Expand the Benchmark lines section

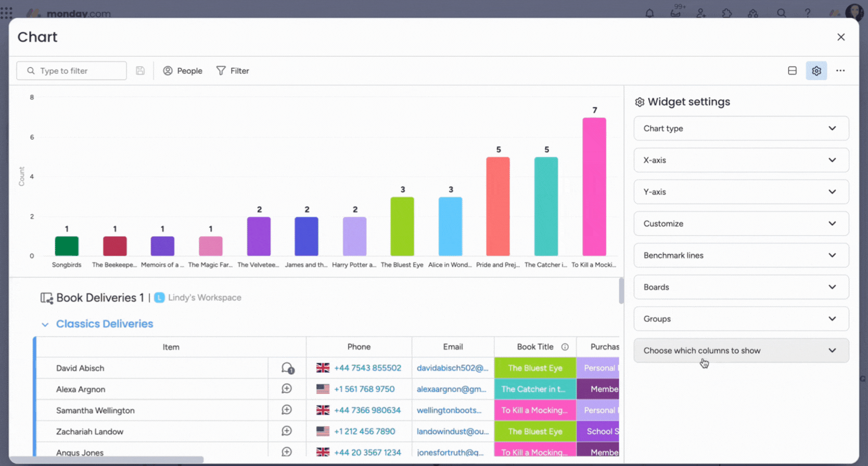coord(741,255)
